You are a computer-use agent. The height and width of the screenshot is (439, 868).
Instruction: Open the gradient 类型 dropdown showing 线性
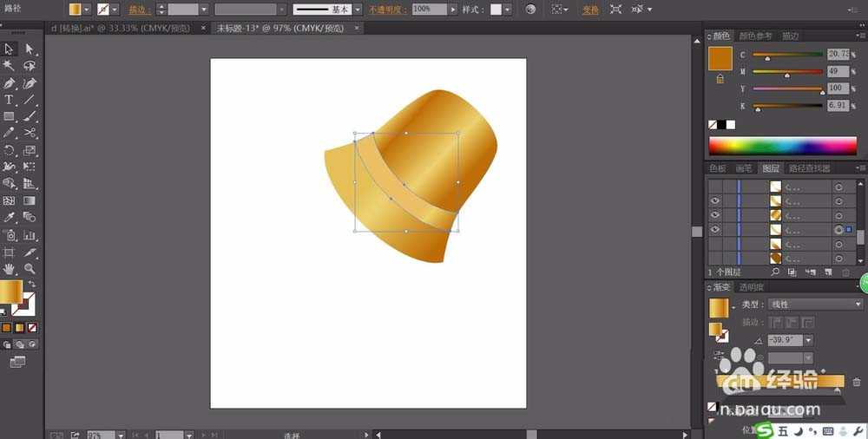click(815, 305)
